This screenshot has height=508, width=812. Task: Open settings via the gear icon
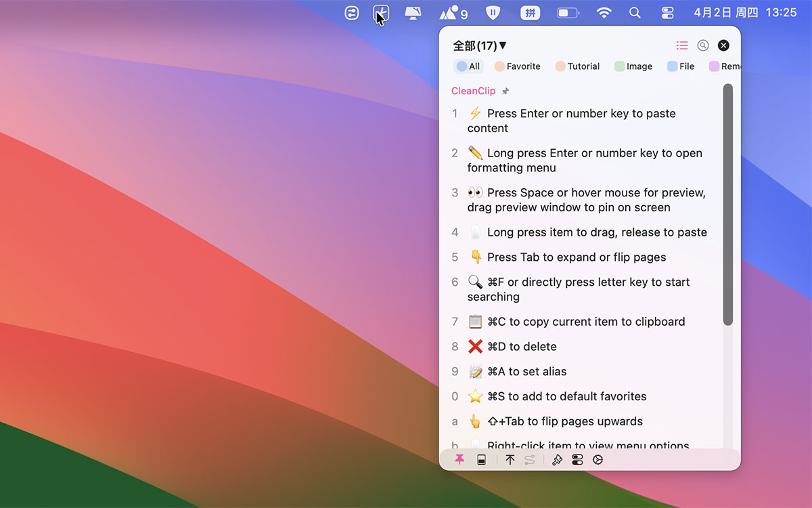[597, 460]
